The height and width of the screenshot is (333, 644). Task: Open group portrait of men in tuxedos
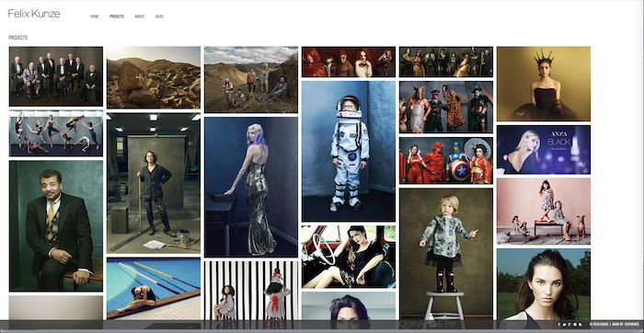(x=56, y=76)
